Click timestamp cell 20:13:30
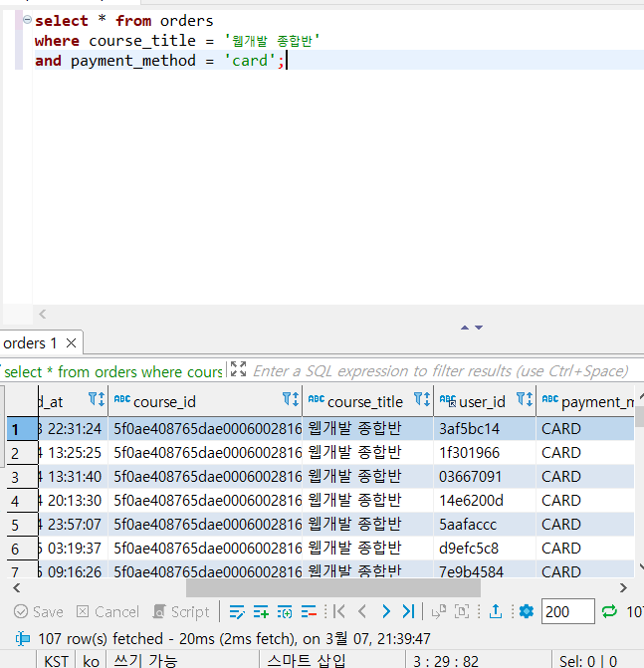This screenshot has height=668, width=644. [x=74, y=500]
